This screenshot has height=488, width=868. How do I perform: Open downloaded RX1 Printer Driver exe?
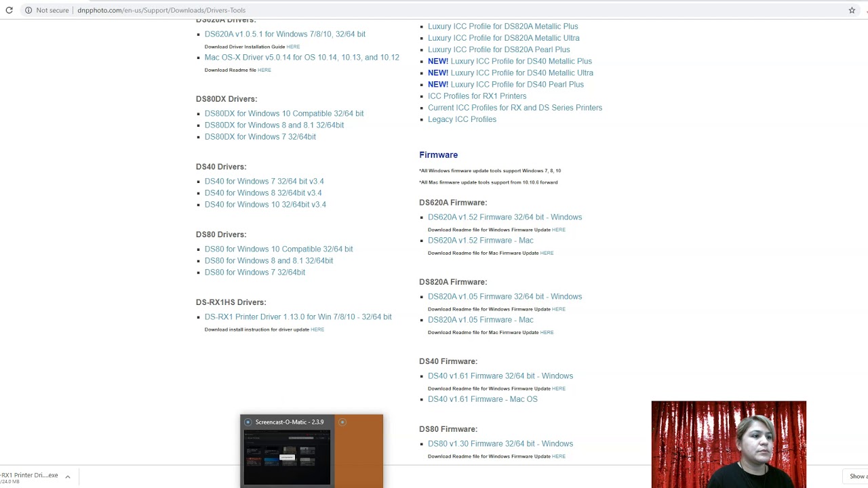click(x=30, y=477)
